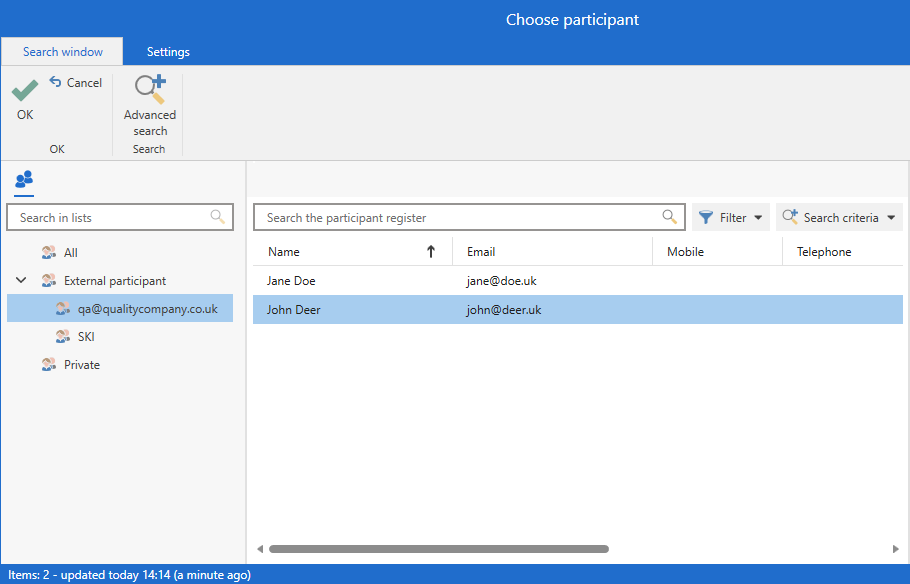Open the Search criteria dropdown
The width and height of the screenshot is (910, 584).
(x=839, y=217)
